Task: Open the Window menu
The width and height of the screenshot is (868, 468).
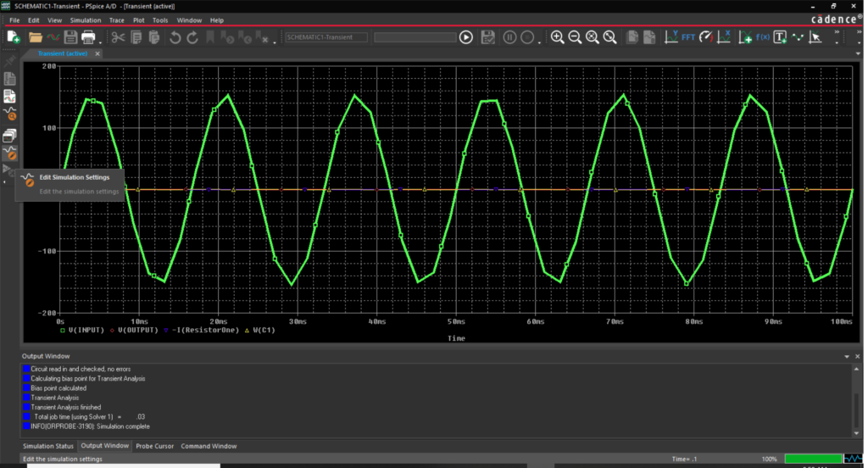Action: (189, 20)
